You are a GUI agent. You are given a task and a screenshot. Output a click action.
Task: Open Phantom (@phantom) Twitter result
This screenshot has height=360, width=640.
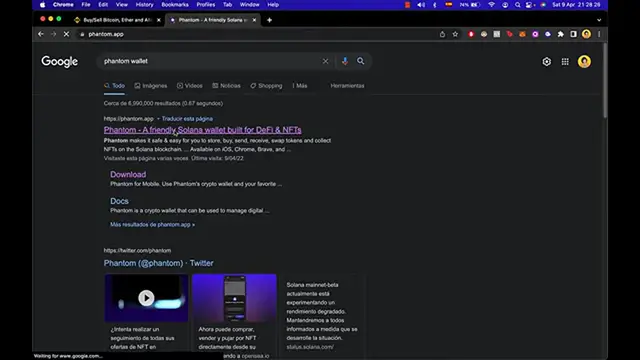[158, 263]
